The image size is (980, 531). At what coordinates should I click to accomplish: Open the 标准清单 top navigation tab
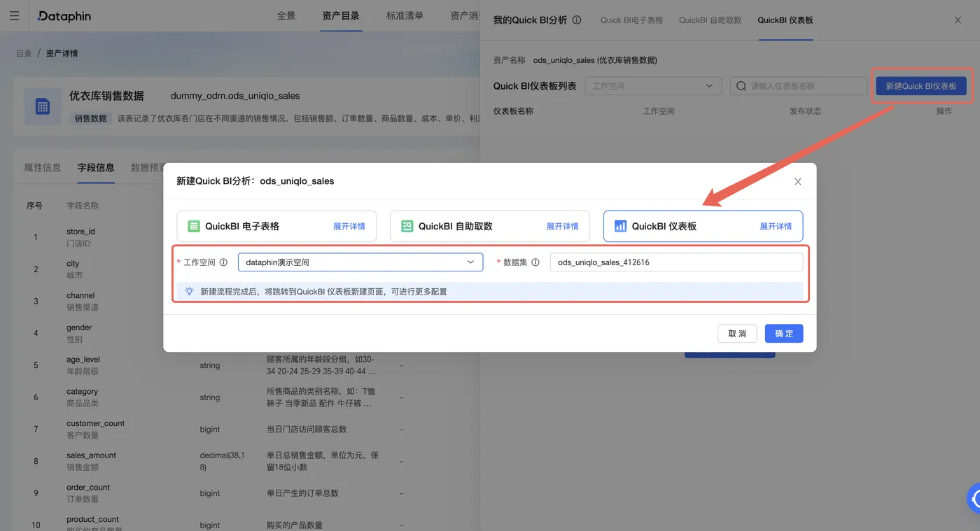(405, 15)
